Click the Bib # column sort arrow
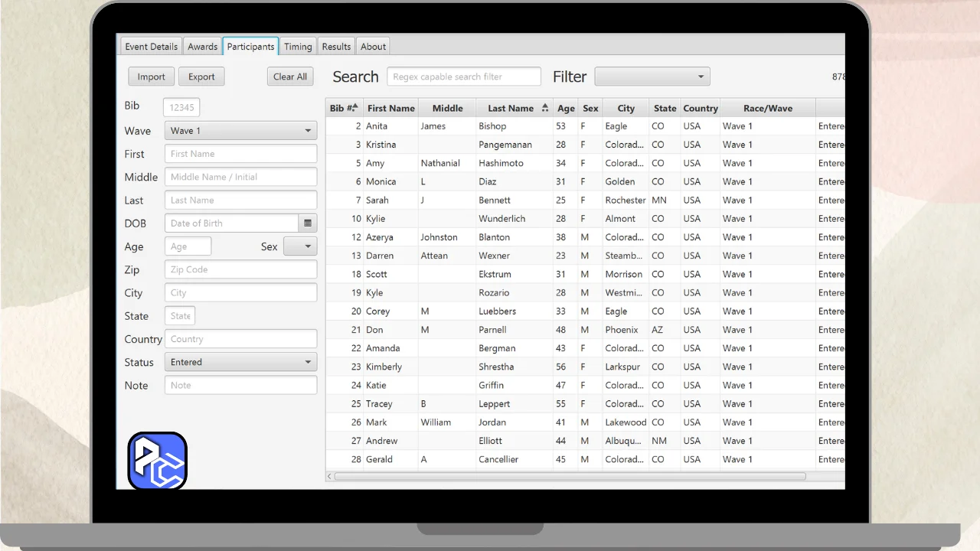 354,107
